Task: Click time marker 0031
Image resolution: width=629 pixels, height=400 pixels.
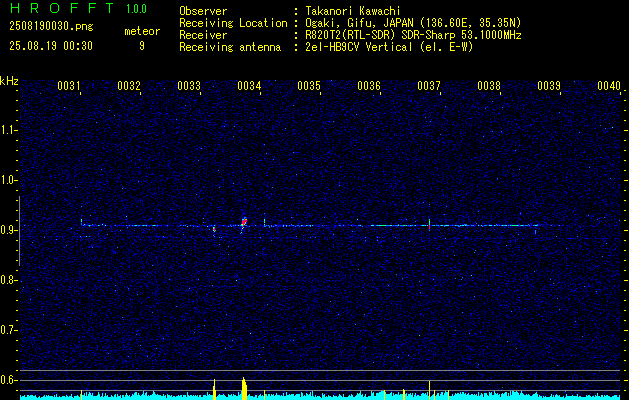Action: [x=69, y=86]
